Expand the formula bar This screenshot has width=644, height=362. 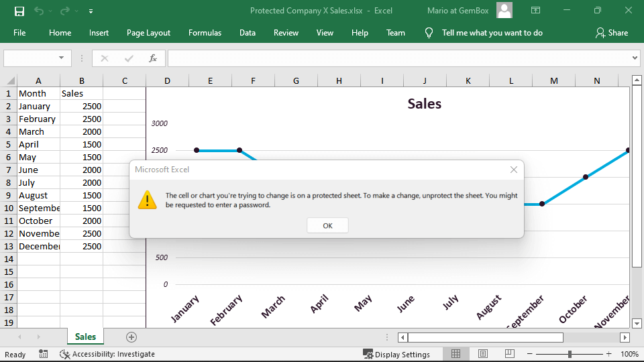click(x=635, y=58)
